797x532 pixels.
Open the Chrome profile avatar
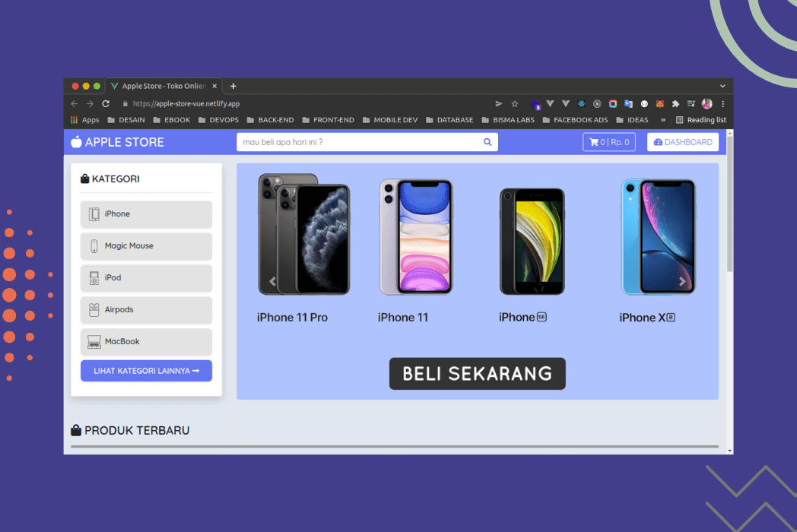click(707, 103)
